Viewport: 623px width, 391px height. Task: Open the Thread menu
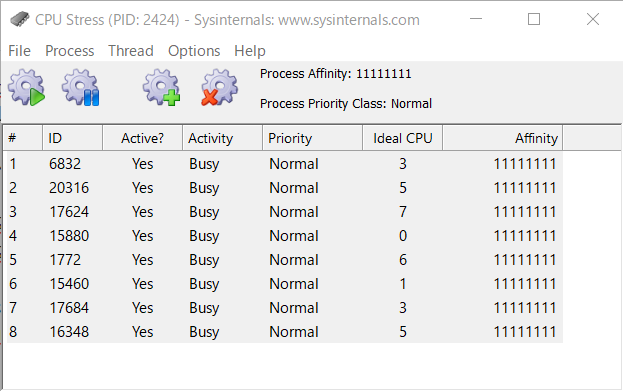pos(131,51)
